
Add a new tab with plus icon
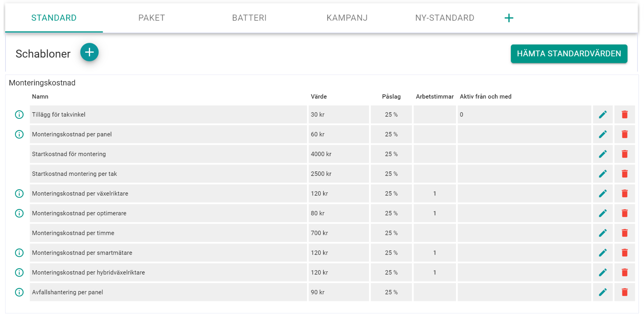pyautogui.click(x=509, y=18)
